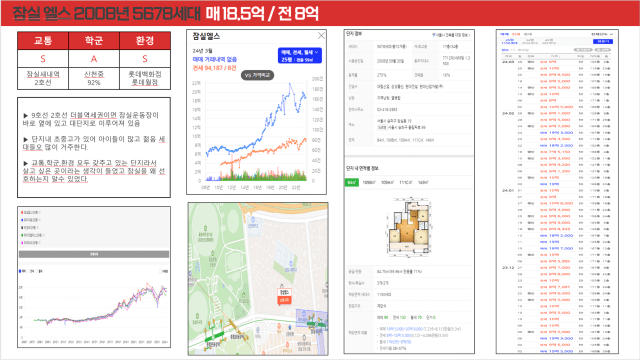Open the apartment floor plan image

409,227
